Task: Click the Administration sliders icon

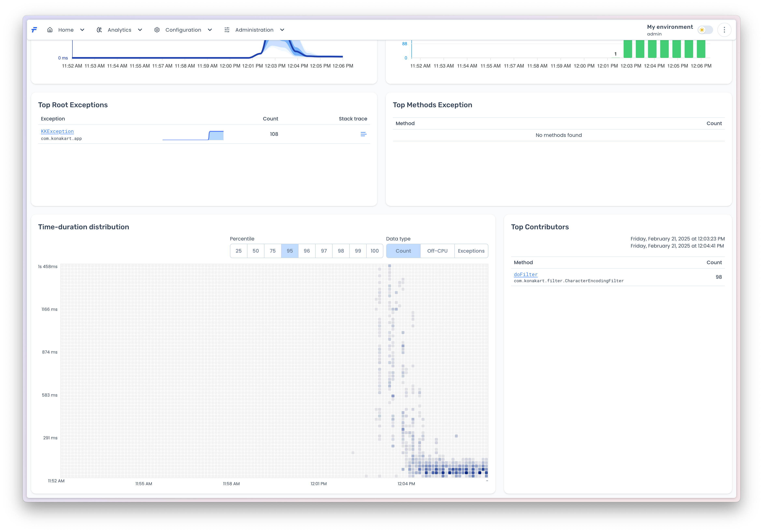Action: [227, 30]
